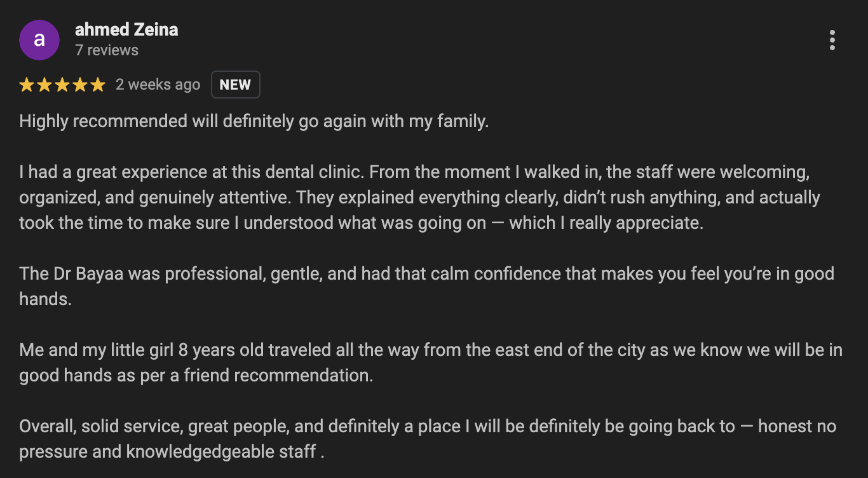
Task: Click the word "Overall" in last paragraph
Action: [46, 426]
